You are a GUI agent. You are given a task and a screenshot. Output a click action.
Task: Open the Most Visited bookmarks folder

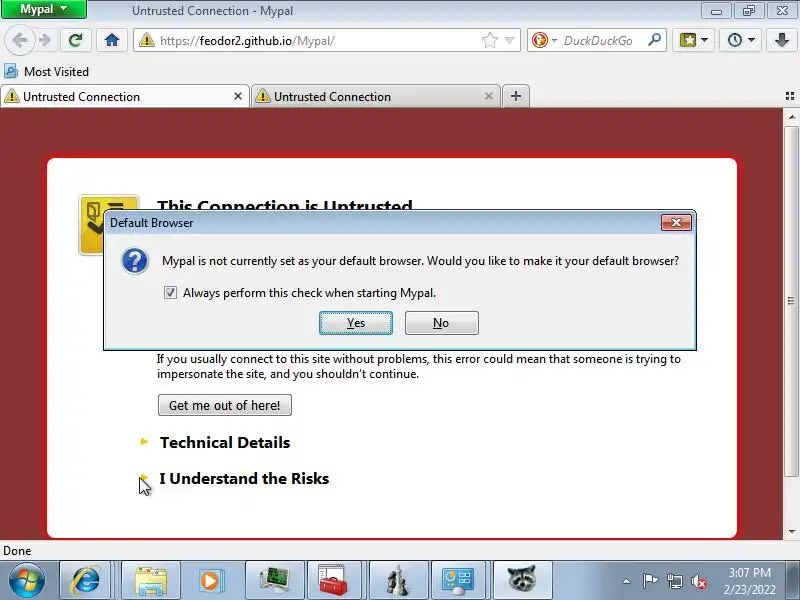(46, 71)
